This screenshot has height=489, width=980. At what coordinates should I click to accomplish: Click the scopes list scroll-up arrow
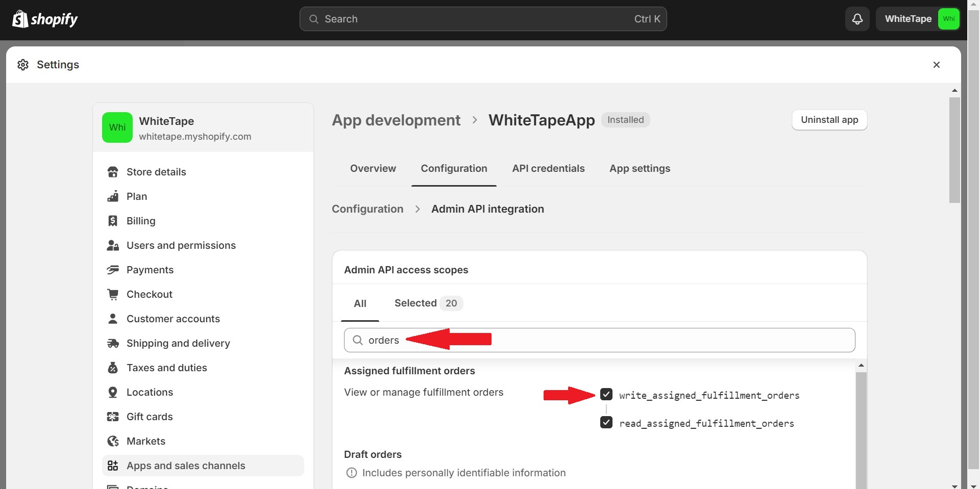tap(861, 366)
